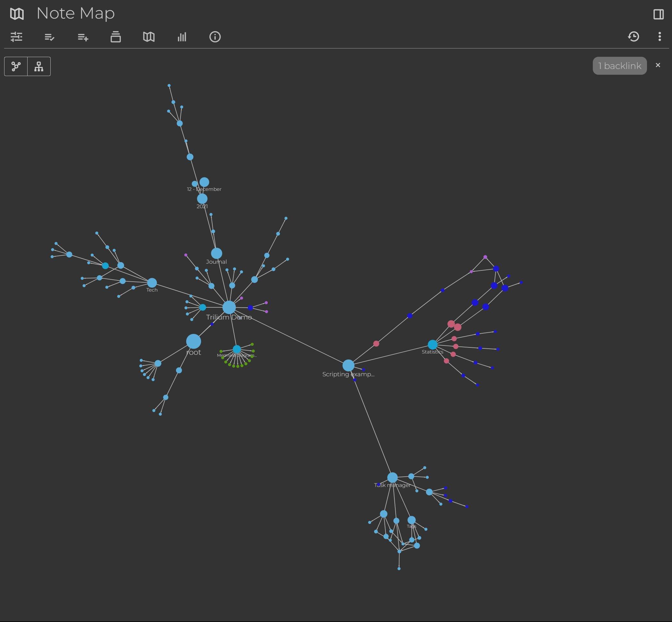Select the Statistics node in graph
672x622 pixels.
[x=433, y=344]
